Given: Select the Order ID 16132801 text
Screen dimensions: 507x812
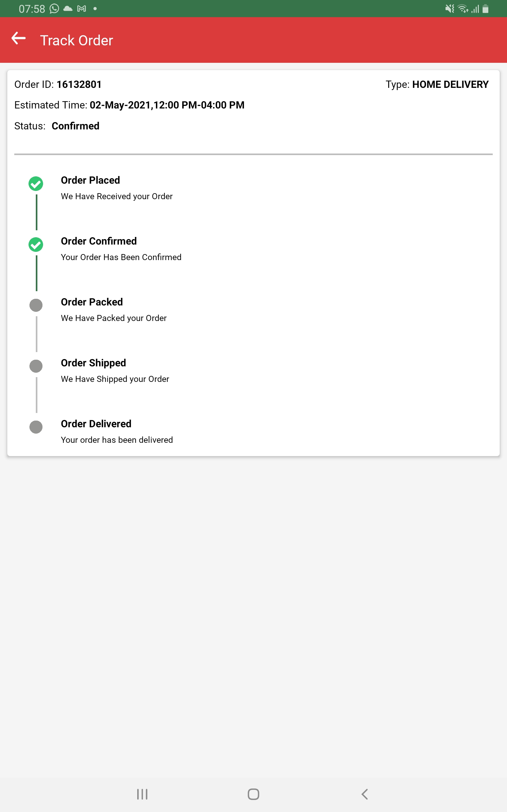Looking at the screenshot, I should tap(79, 85).
